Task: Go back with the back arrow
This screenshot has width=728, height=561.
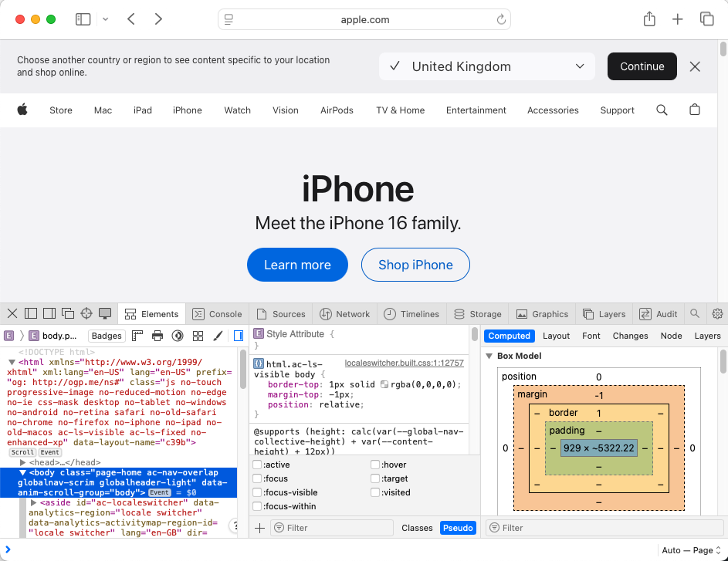Action: coord(131,19)
